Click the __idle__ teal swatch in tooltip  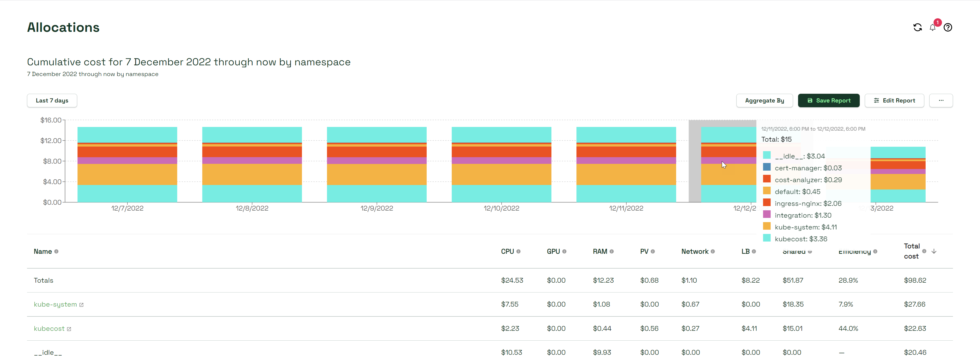pos(767,155)
